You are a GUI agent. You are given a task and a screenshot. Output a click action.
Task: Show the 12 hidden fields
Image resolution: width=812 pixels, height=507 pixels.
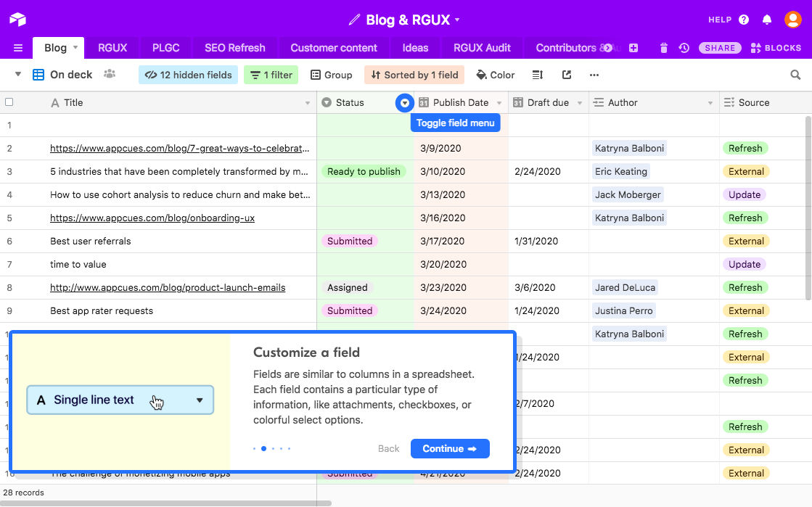tap(189, 75)
